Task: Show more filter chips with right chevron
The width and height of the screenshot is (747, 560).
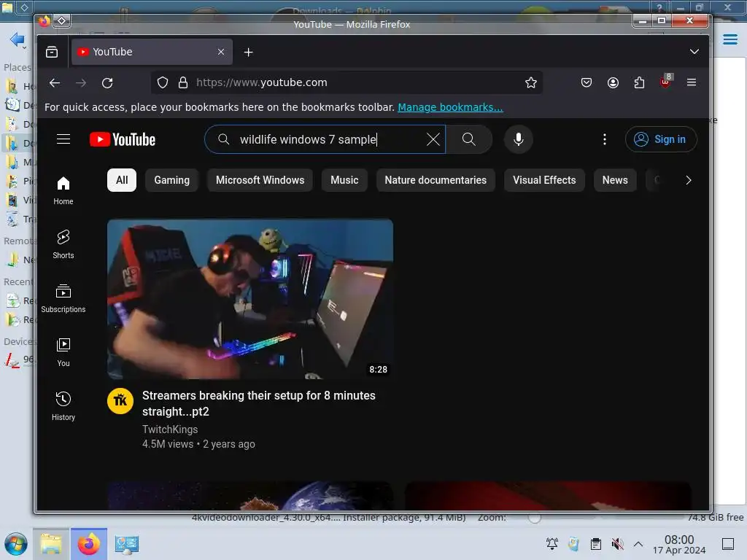Action: [689, 180]
